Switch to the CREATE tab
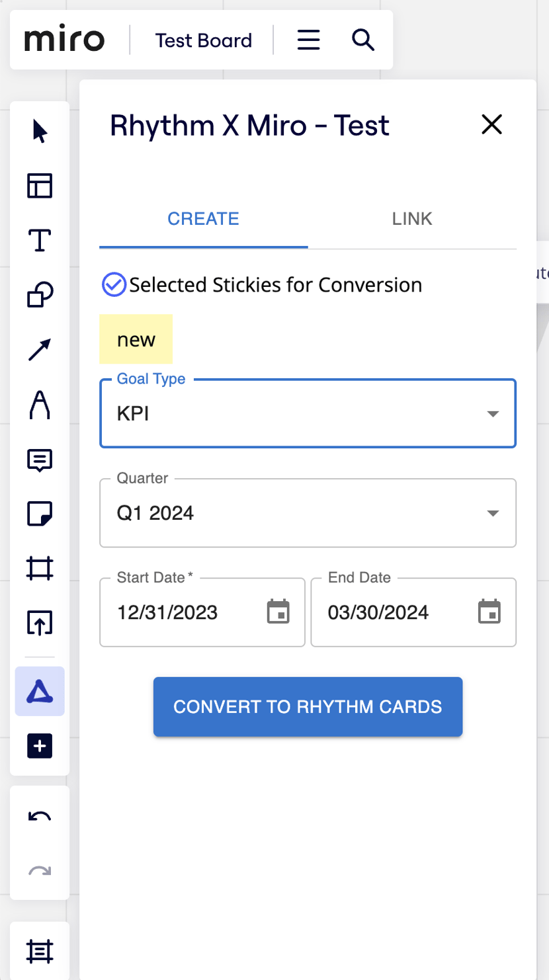549x980 pixels. tap(203, 219)
